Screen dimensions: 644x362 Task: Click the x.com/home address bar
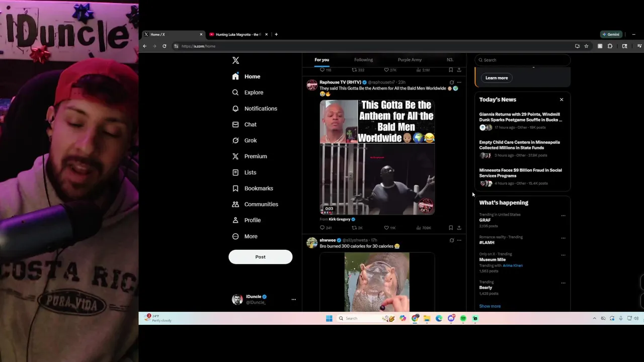coord(372,46)
